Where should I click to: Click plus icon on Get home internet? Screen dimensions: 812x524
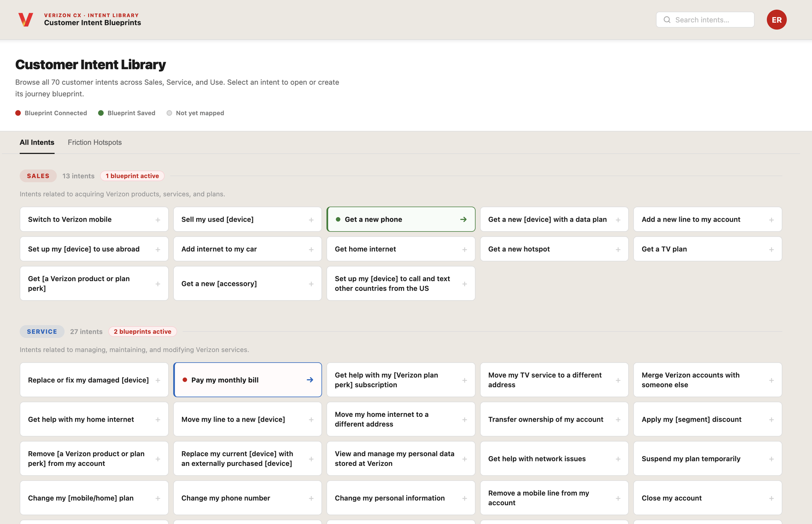pos(464,249)
